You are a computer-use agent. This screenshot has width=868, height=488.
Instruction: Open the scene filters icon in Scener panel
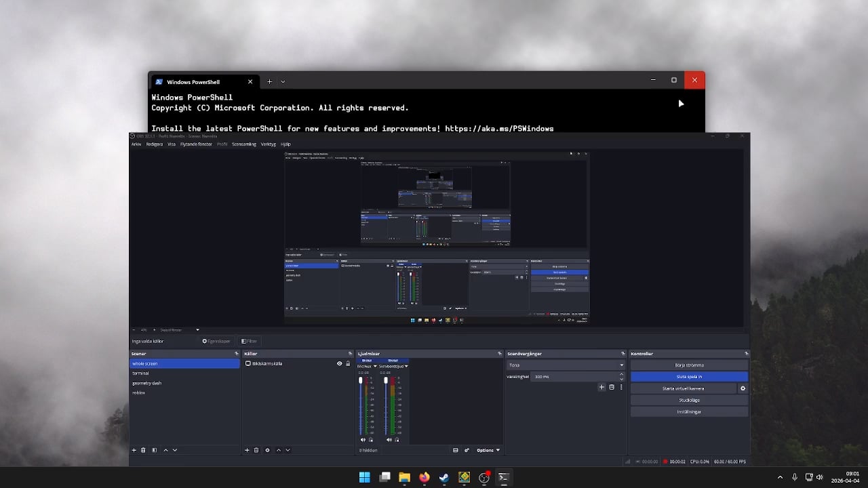coord(154,450)
